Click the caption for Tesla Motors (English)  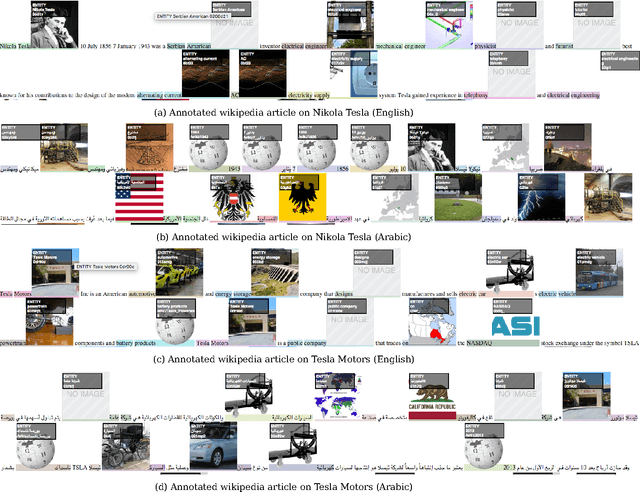pyautogui.click(x=284, y=359)
